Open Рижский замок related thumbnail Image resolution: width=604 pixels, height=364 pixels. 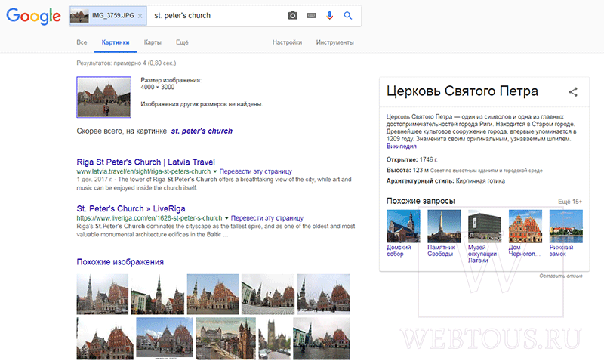(565, 226)
